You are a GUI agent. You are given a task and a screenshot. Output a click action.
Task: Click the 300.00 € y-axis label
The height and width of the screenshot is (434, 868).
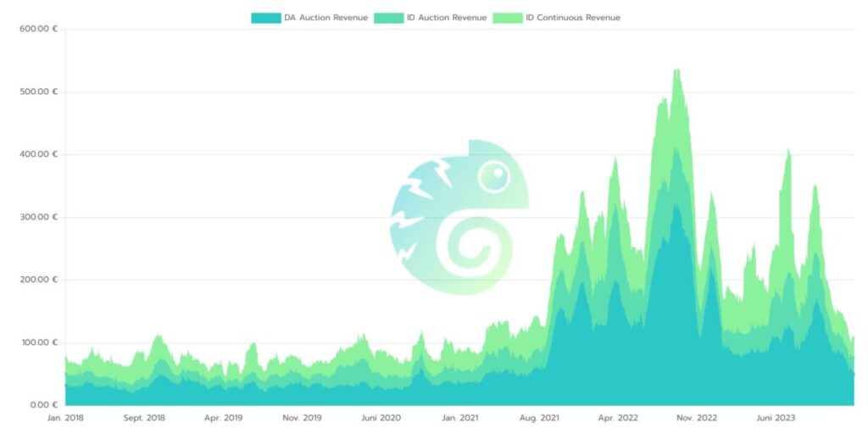36,217
